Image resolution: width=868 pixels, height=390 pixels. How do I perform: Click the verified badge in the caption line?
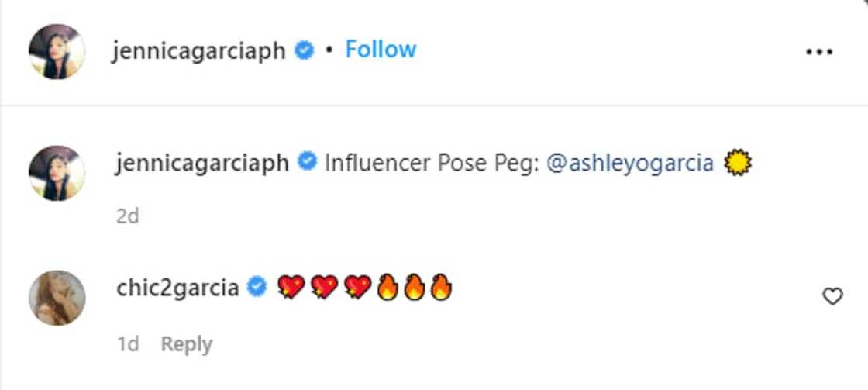308,163
